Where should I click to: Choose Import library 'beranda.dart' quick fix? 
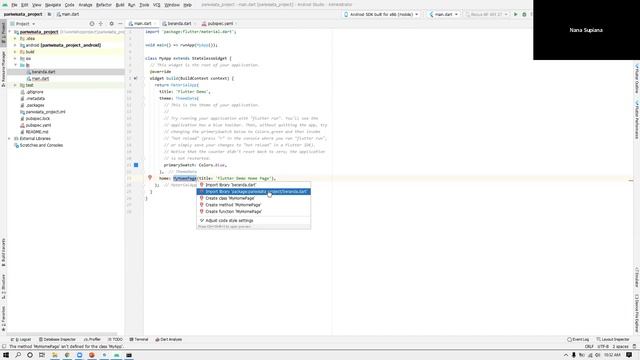coord(253,185)
